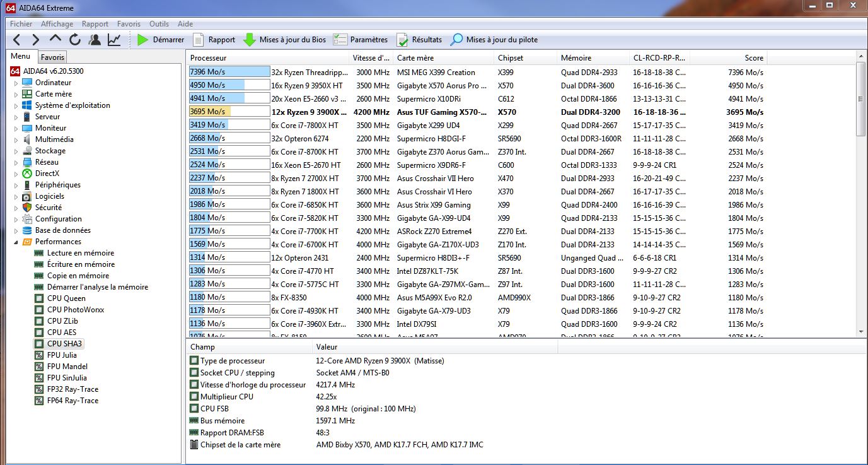The image size is (868, 465).
Task: Click the results list scrollbar down arrow
Action: click(x=862, y=331)
